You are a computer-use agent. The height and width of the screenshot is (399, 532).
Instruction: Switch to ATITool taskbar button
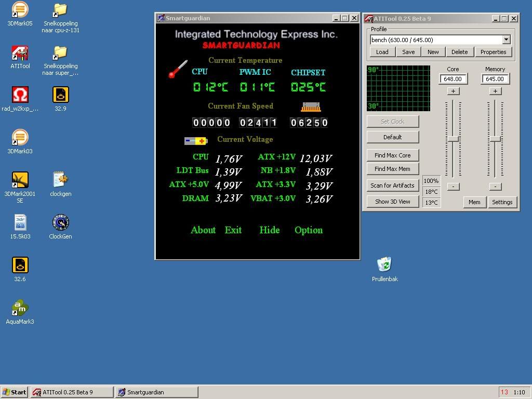72,392
